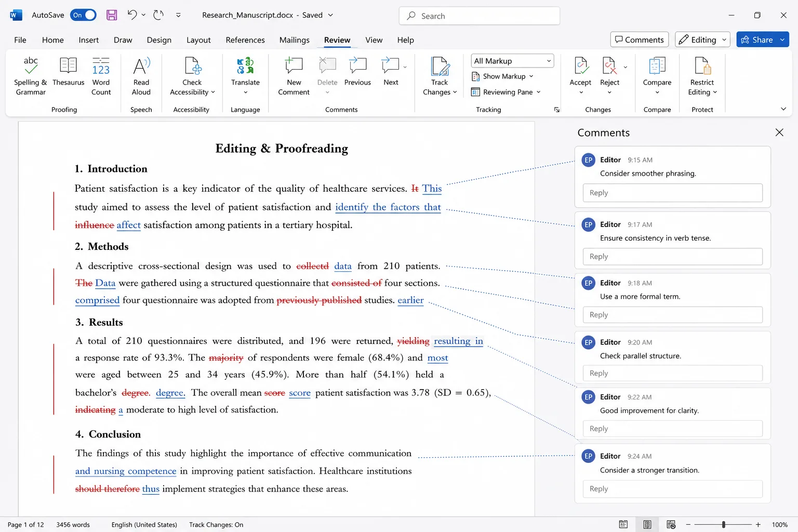The height and width of the screenshot is (532, 798).
Task: Open the Thesaurus tool
Action: coord(68,71)
